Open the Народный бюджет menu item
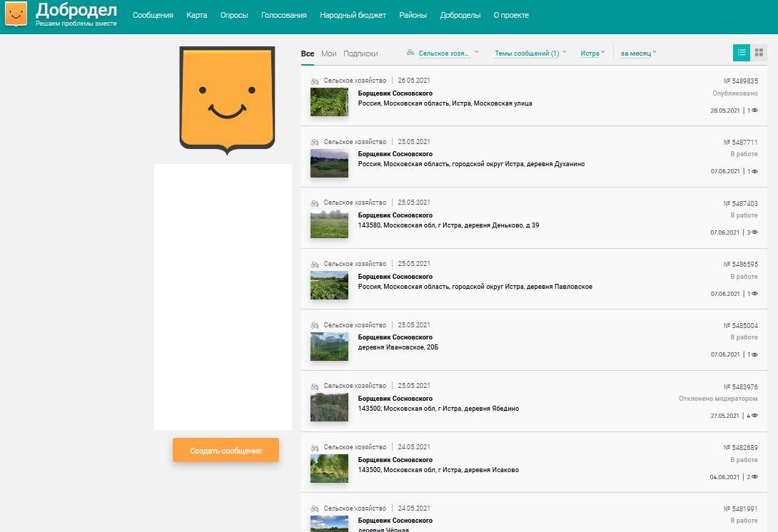The width and height of the screenshot is (778, 532). point(353,15)
